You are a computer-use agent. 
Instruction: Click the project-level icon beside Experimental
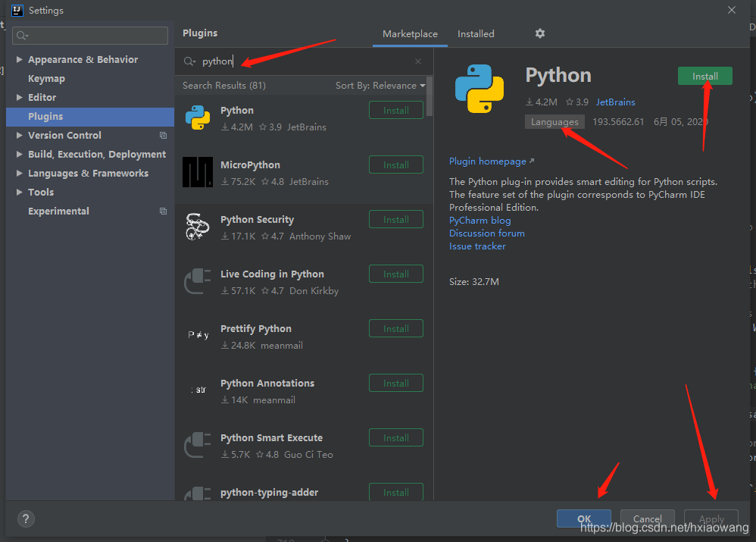[x=163, y=211]
